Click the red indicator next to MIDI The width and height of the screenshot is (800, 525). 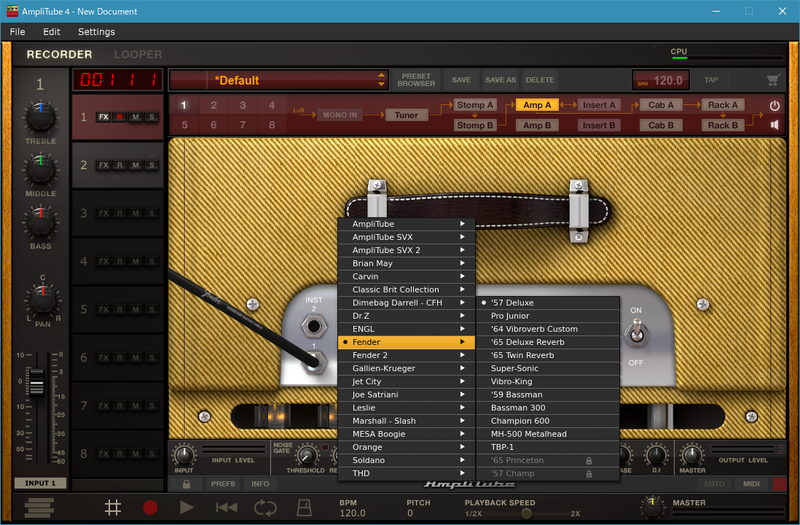click(780, 484)
